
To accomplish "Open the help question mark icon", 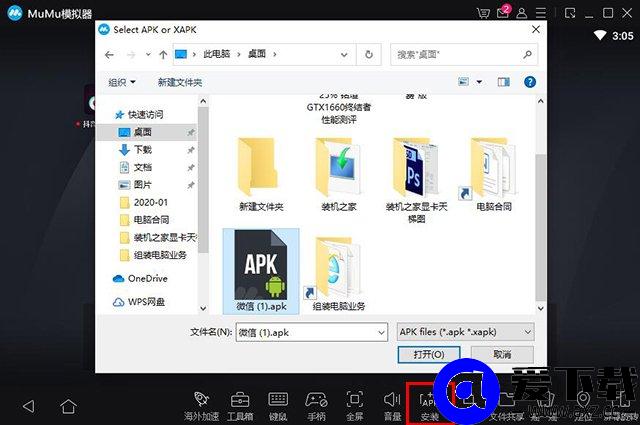I will pyautogui.click(x=530, y=82).
